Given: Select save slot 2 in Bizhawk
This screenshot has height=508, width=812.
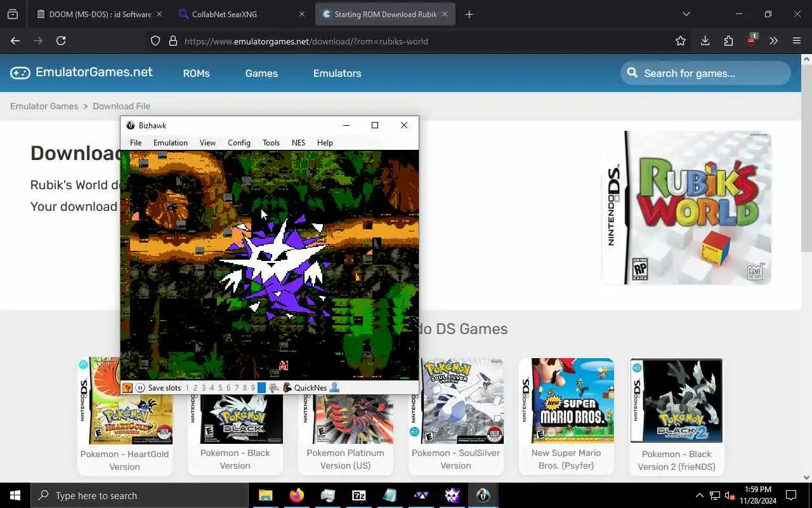Looking at the screenshot, I should [195, 388].
